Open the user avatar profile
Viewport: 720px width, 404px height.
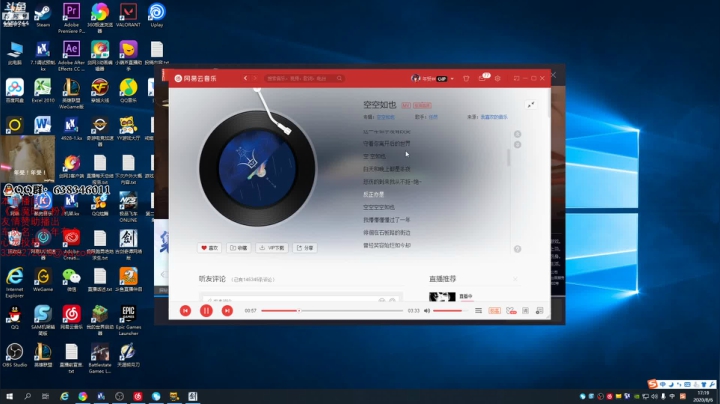pyautogui.click(x=416, y=79)
